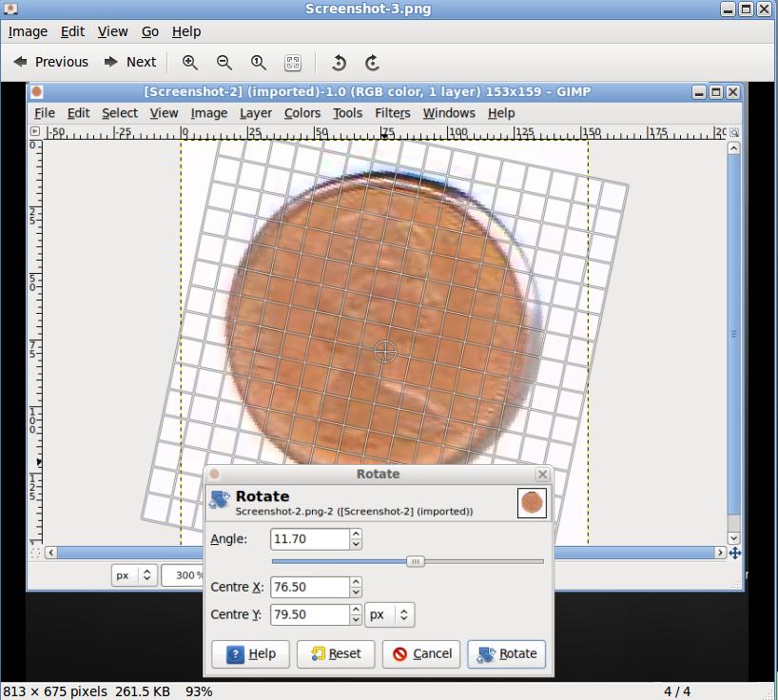
Task: Rotate image counterclockwise in viewer toolbar
Action: pyautogui.click(x=339, y=63)
